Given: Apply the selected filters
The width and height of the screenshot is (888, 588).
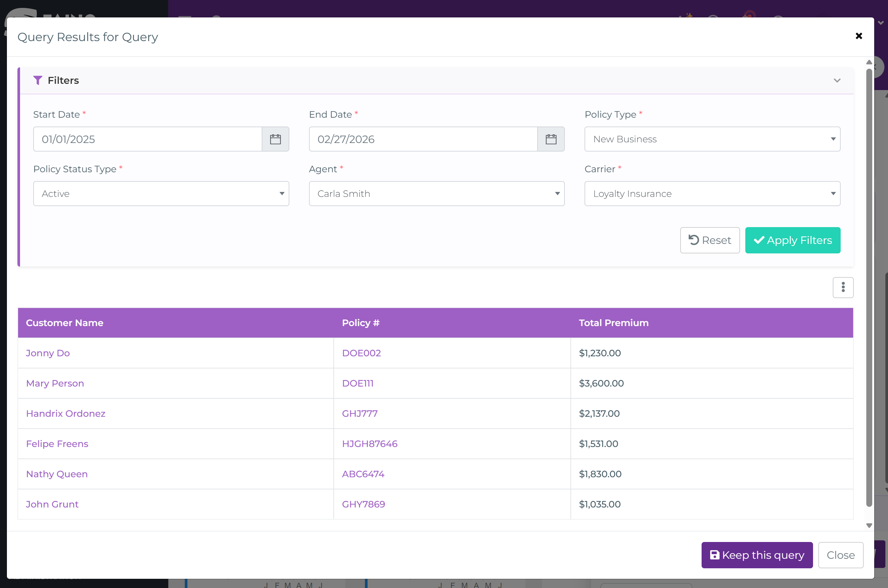Looking at the screenshot, I should coord(793,240).
